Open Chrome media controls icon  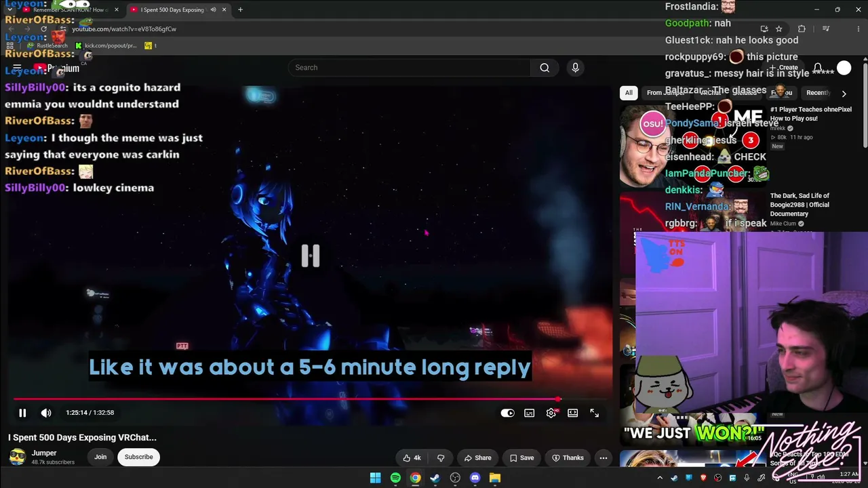826,29
